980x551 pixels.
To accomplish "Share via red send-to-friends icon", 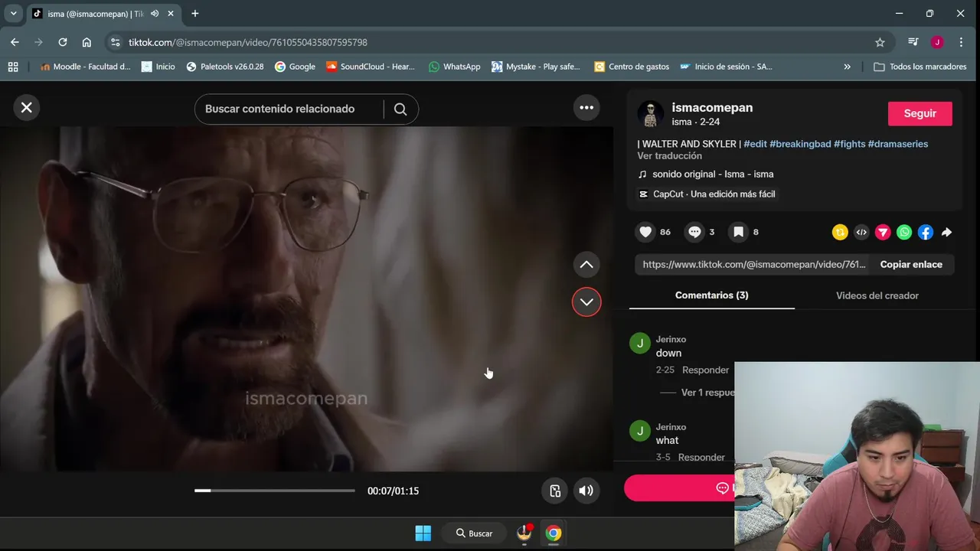I will (883, 232).
